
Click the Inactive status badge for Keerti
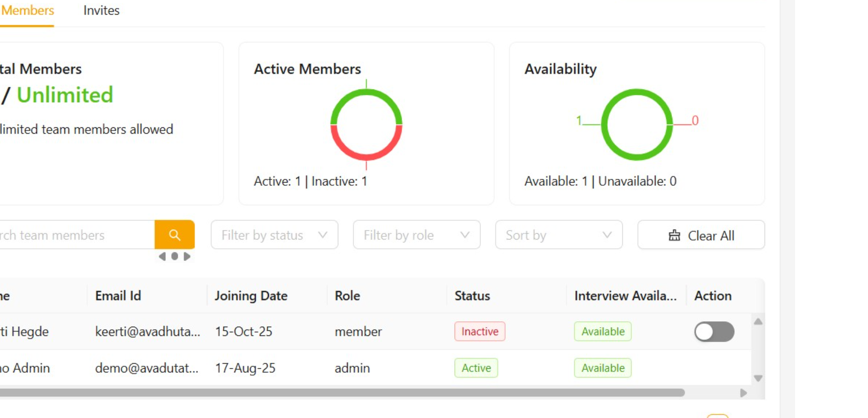480,332
